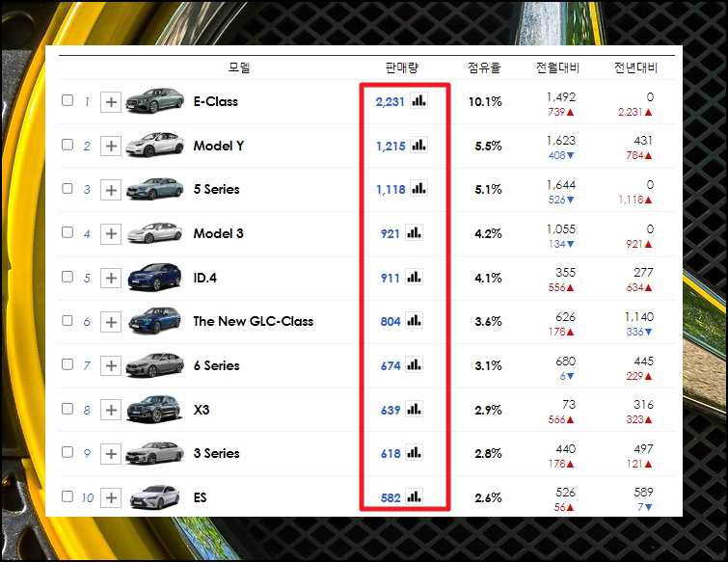Check the 3 Series row checkbox
The width and height of the screenshot is (728, 562).
coord(67,452)
